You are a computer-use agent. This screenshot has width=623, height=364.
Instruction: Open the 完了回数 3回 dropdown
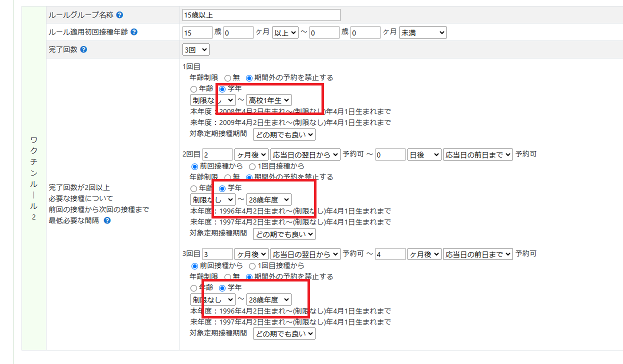coord(196,50)
